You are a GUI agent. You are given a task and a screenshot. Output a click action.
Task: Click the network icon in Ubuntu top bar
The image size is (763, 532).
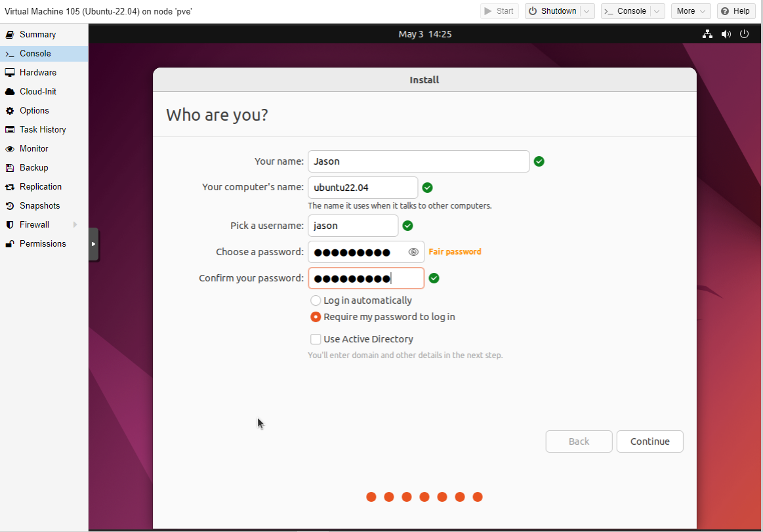click(x=707, y=34)
